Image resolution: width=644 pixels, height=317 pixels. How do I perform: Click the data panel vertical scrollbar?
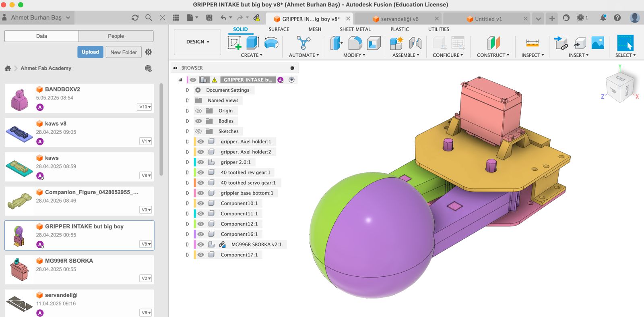[161, 130]
